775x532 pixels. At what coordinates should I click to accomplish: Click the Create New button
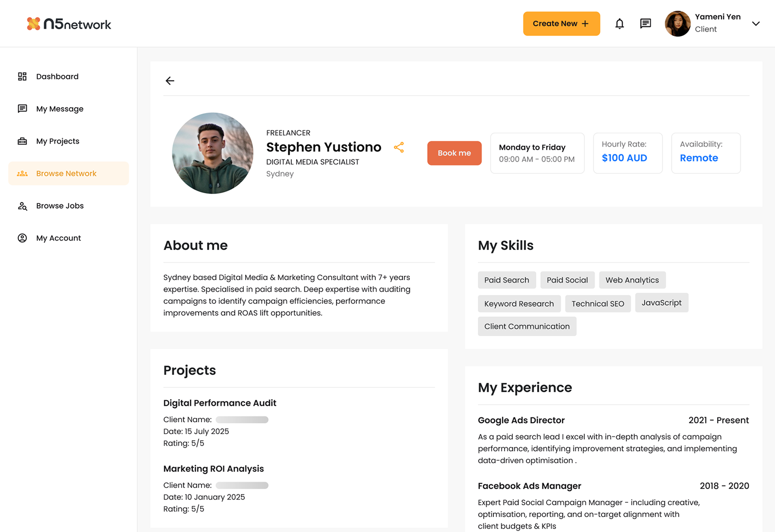[x=561, y=24]
